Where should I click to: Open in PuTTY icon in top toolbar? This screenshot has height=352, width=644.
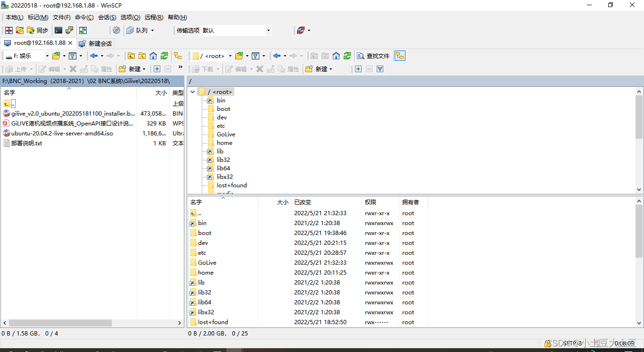pyautogui.click(x=69, y=30)
